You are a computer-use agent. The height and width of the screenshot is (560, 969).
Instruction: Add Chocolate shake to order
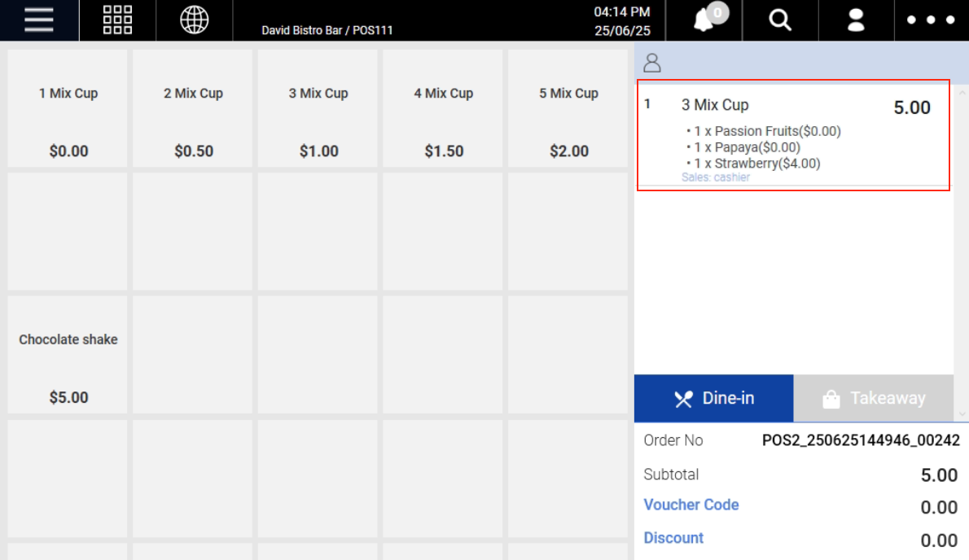click(x=68, y=355)
